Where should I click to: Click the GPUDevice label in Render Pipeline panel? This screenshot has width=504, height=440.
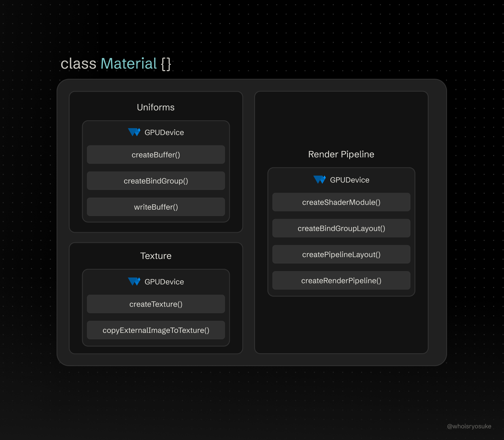point(350,180)
